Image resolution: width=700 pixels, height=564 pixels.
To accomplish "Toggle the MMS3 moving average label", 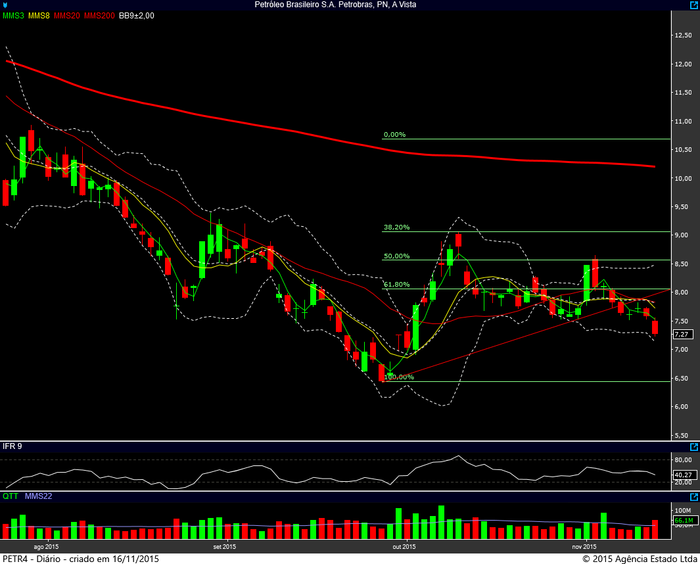I will (14, 17).
